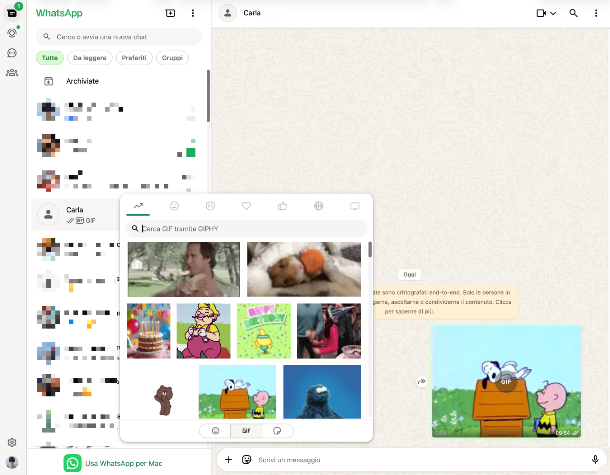Screen dimensions: 610x475
Task: Click the new chat icon beside WhatsApp title
Action: click(x=170, y=13)
